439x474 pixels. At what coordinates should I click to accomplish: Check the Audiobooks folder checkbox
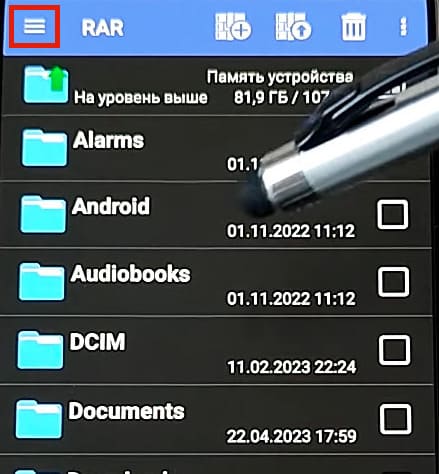click(x=393, y=282)
